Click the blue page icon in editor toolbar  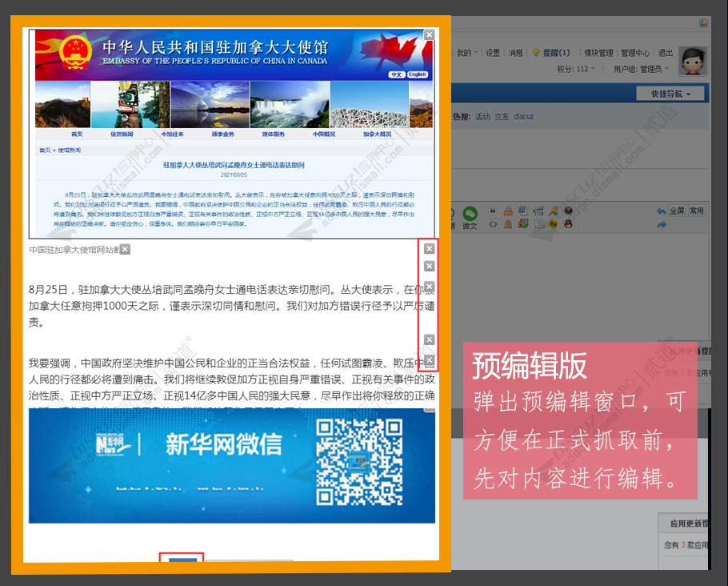(x=522, y=211)
